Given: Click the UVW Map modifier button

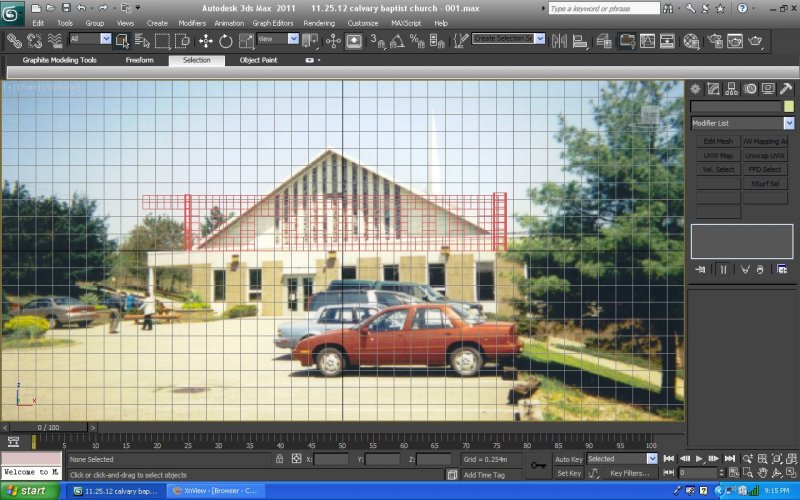Looking at the screenshot, I should point(718,156).
